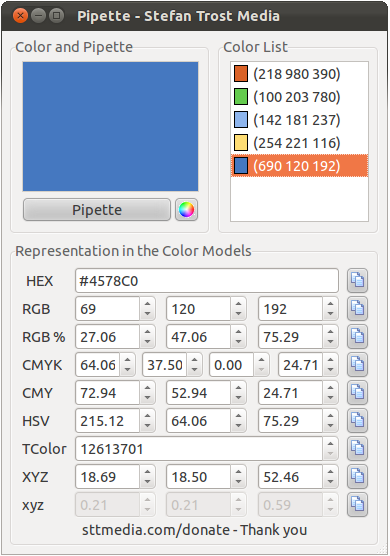
Task: Copy the CMYK row values
Action: pos(357,365)
